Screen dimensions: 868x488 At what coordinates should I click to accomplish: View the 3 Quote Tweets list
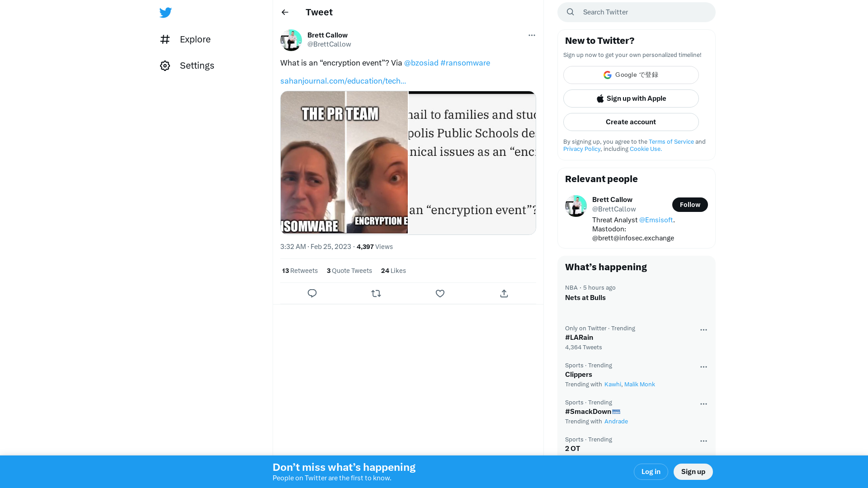click(x=349, y=271)
